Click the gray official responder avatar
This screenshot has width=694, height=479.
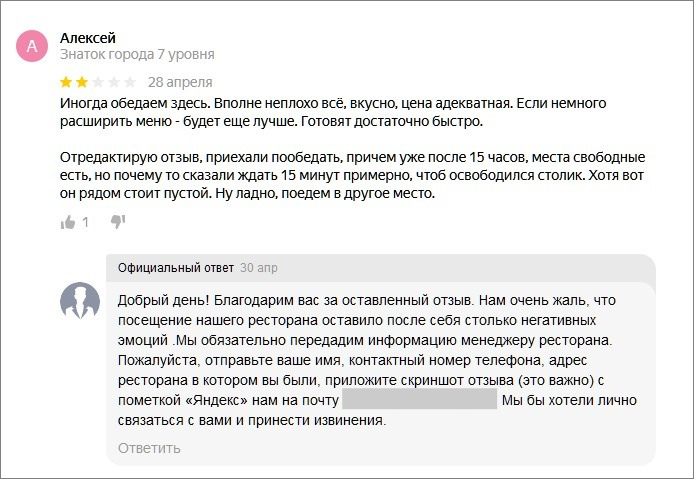[x=80, y=301]
